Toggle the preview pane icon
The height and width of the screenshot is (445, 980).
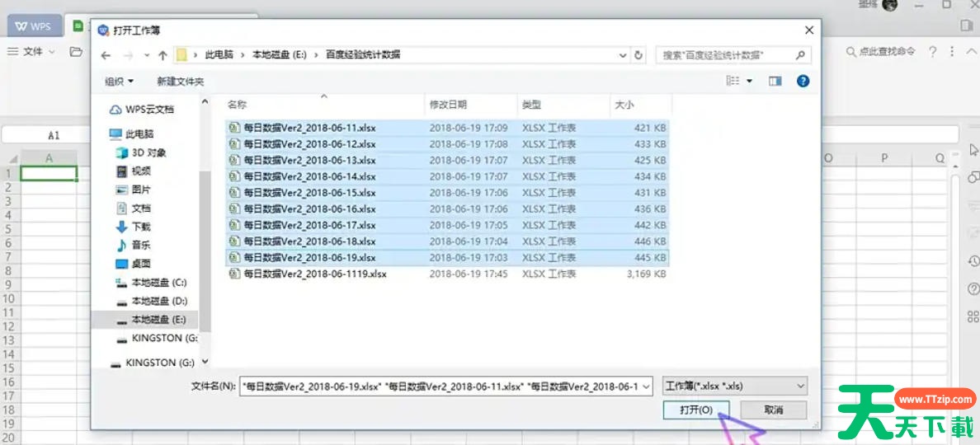[775, 81]
